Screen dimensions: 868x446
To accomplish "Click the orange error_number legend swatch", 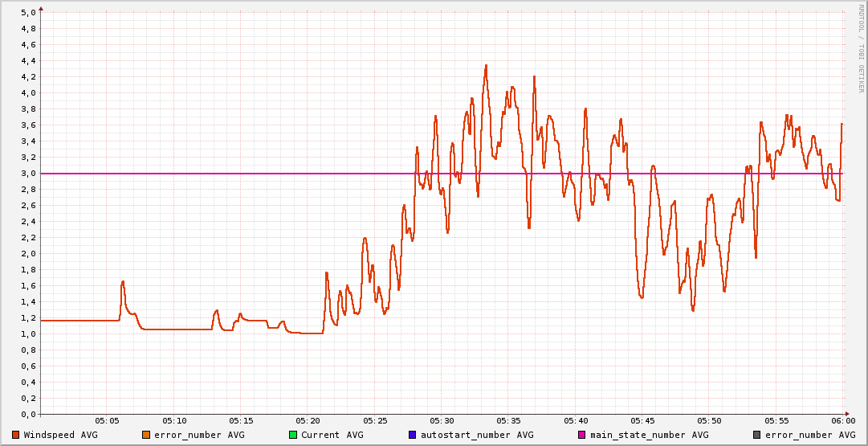I will [x=146, y=435].
